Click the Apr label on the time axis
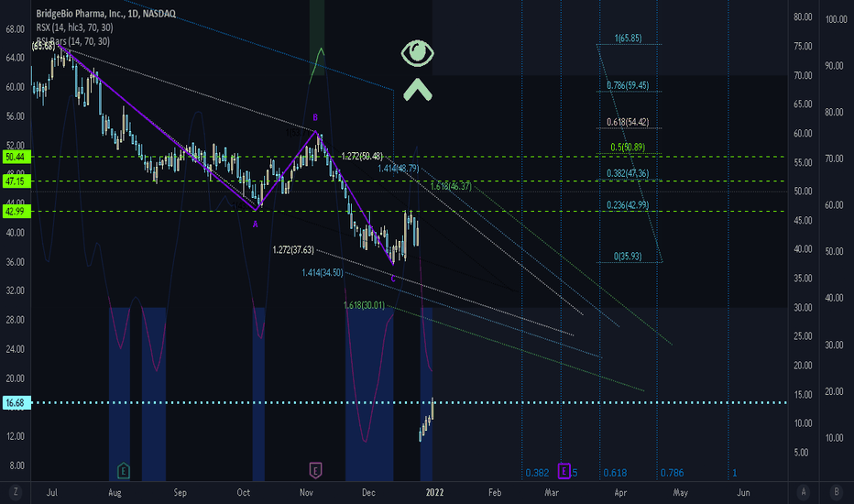Viewport: 854px width, 504px height. coord(620,493)
